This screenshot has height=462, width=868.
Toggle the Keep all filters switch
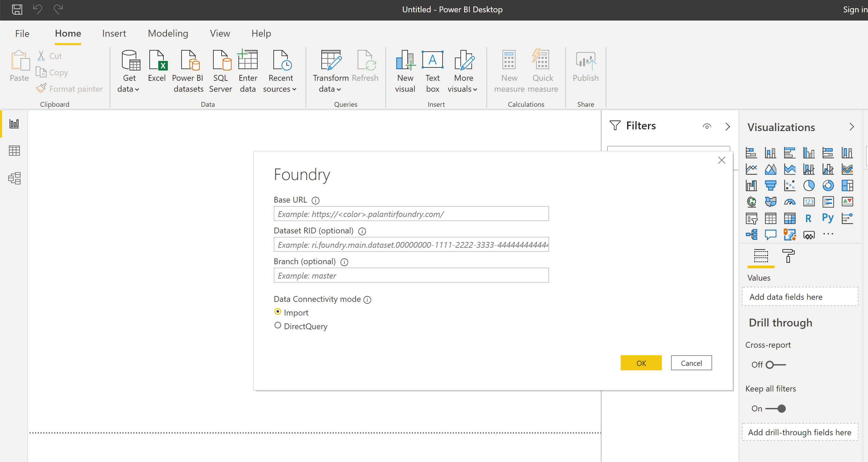776,409
